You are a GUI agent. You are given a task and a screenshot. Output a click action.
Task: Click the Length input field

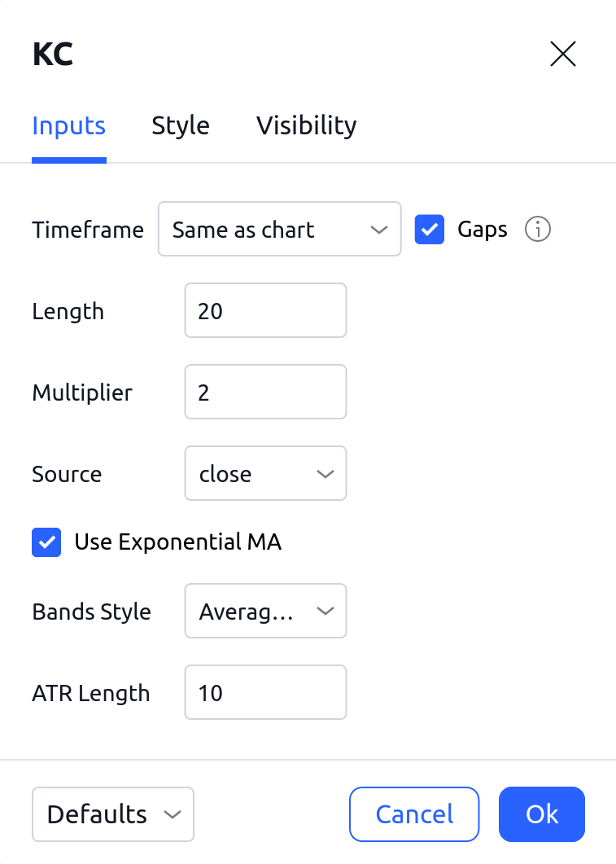(x=265, y=310)
